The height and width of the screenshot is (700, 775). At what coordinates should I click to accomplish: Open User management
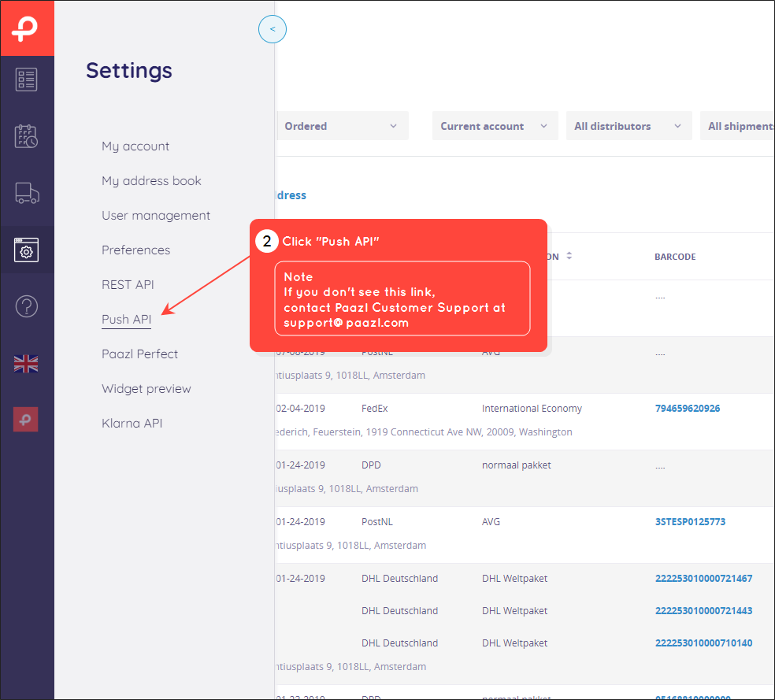coord(156,216)
